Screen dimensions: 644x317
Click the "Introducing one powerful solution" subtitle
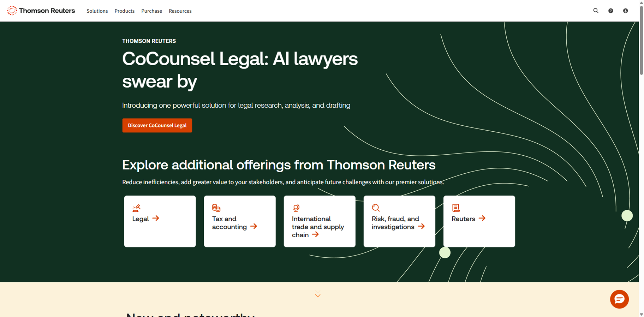(x=236, y=105)
